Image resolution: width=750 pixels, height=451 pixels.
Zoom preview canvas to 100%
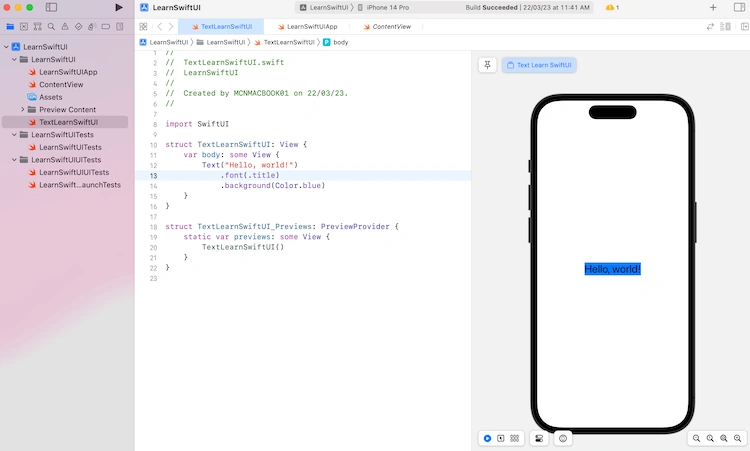[710, 438]
